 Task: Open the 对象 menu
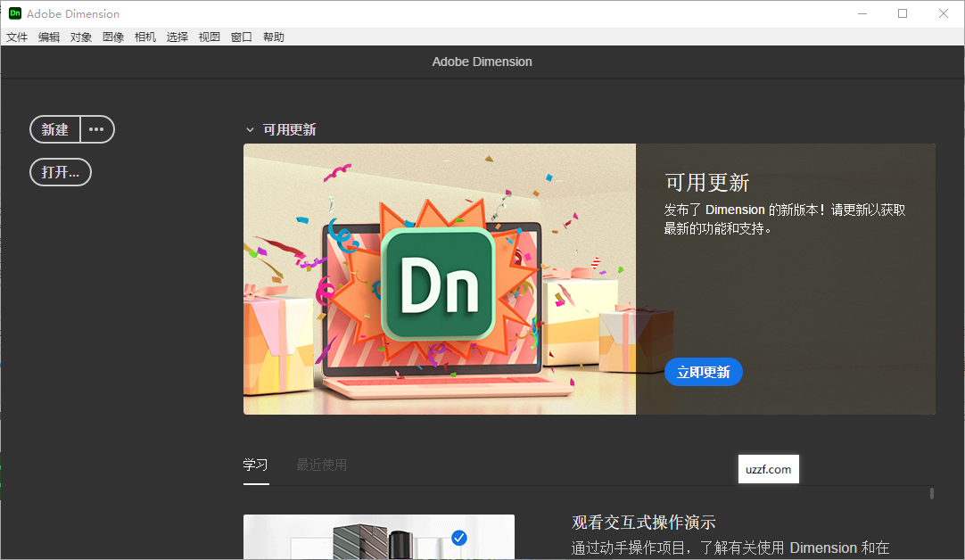pos(81,37)
